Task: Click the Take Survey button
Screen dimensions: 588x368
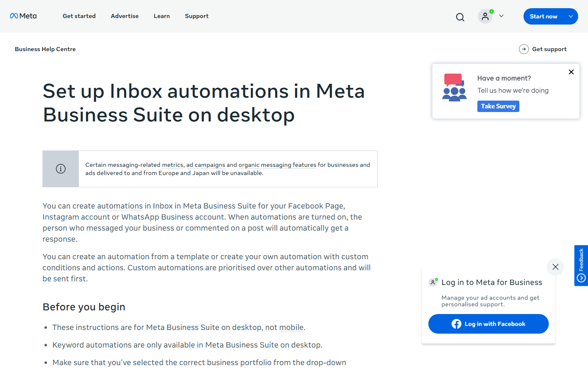Action: pyautogui.click(x=498, y=106)
